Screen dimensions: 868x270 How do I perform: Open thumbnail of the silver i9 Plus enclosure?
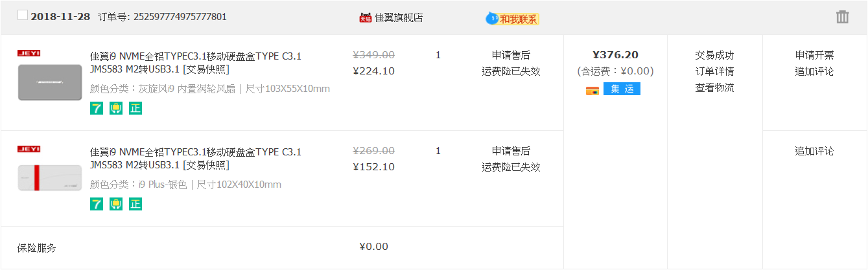[x=50, y=177]
